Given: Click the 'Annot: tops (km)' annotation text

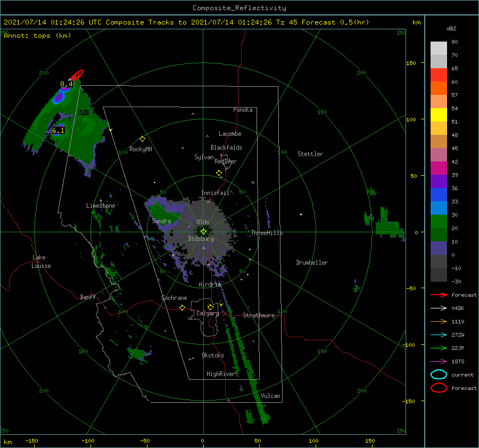Looking at the screenshot, I should (x=37, y=36).
